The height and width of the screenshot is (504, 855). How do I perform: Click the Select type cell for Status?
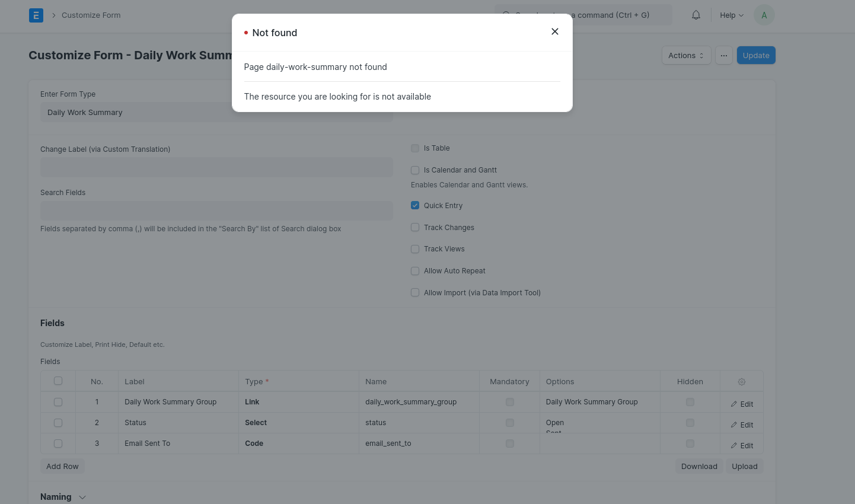click(x=299, y=423)
